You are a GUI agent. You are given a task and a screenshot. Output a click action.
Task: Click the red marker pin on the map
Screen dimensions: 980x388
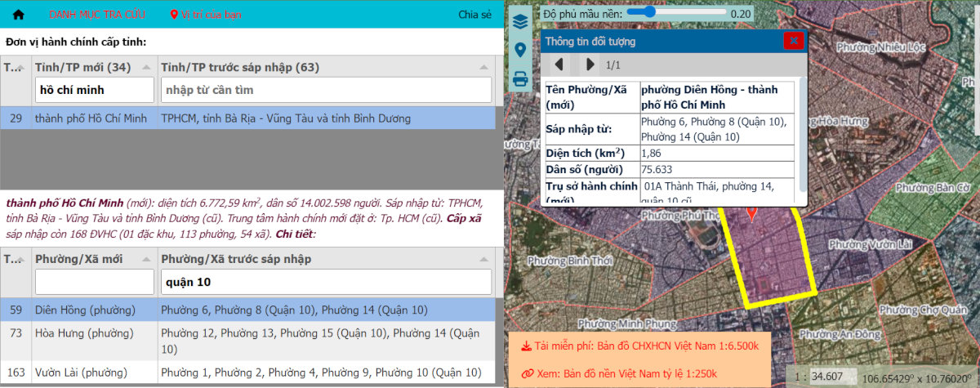tap(751, 212)
